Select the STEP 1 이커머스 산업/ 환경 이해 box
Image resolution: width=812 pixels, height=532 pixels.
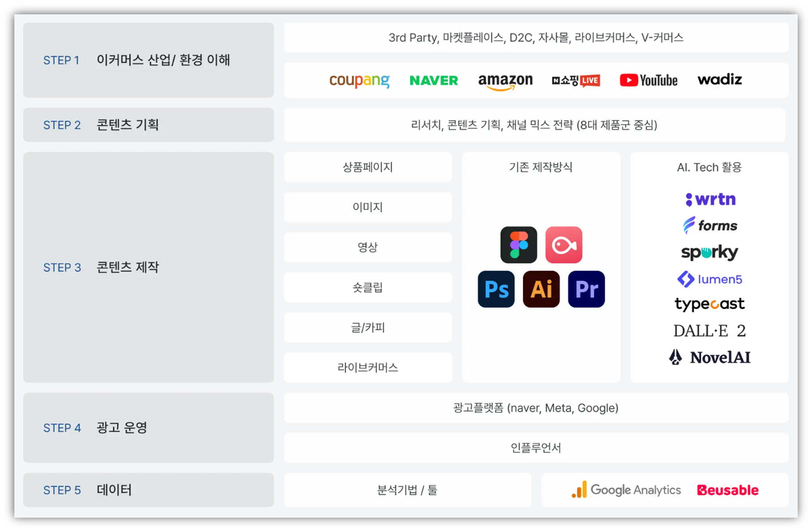pos(149,60)
